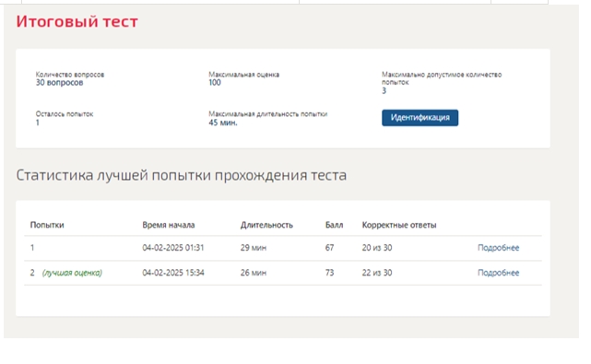Click the 04-02-2025 15:34 start time cell
This screenshot has width=591, height=364.
[x=173, y=273]
